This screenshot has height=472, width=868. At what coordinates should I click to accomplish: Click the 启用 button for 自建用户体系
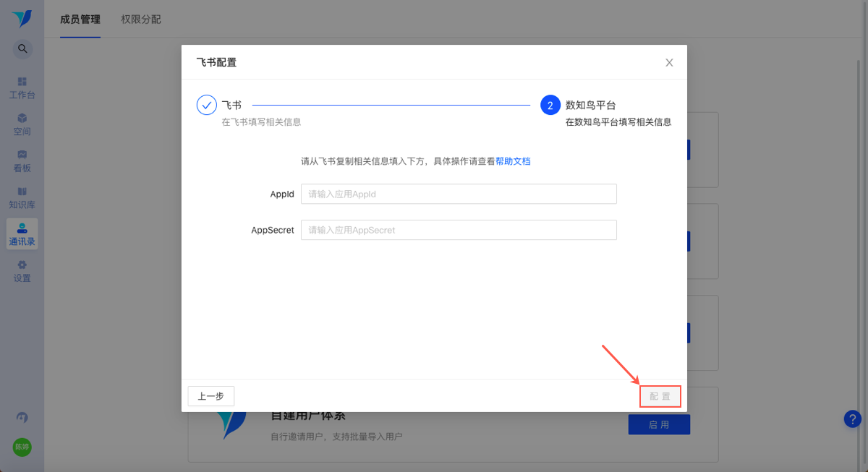pos(659,425)
